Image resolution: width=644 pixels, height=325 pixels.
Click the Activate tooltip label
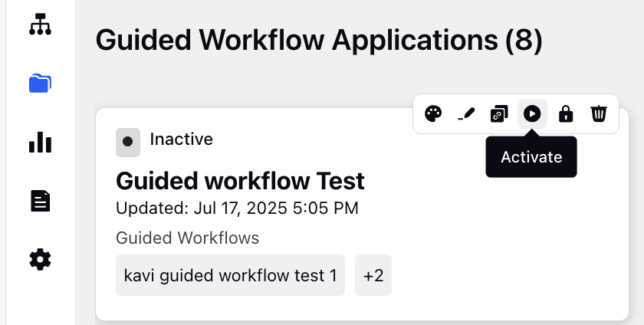click(531, 157)
